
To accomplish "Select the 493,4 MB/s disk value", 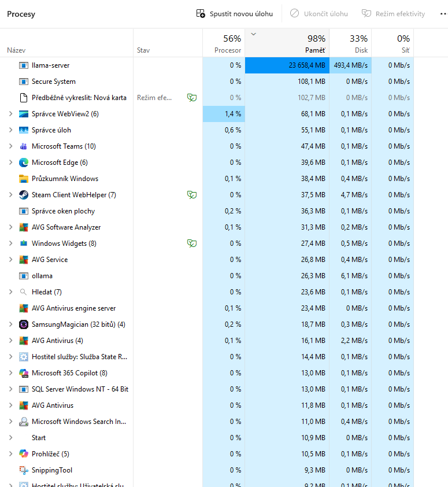I will (351, 65).
